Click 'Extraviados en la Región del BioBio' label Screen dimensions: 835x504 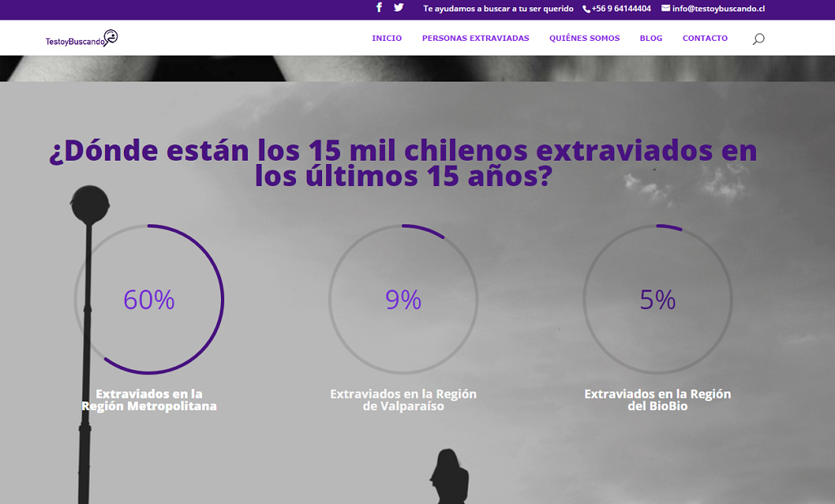tap(658, 400)
